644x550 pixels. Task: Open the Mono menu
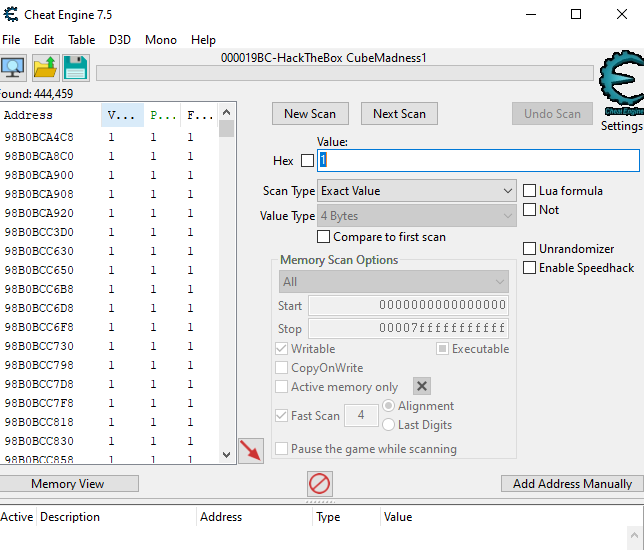(x=161, y=40)
